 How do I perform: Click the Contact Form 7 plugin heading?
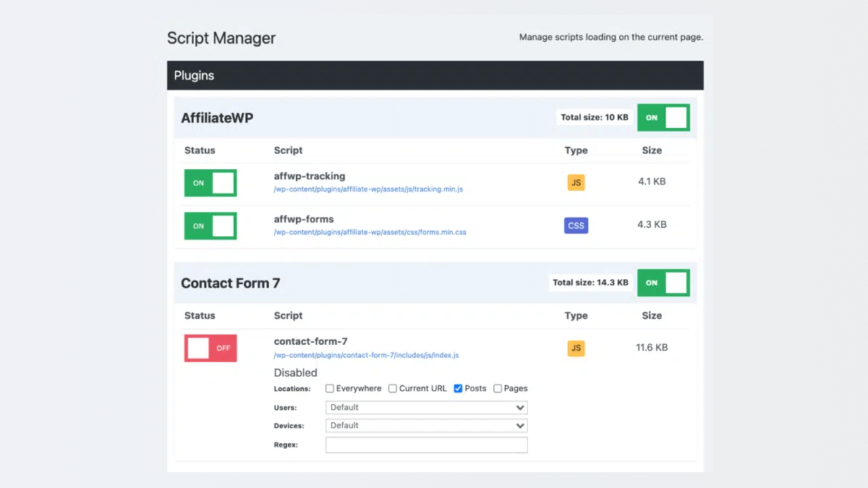click(x=230, y=283)
